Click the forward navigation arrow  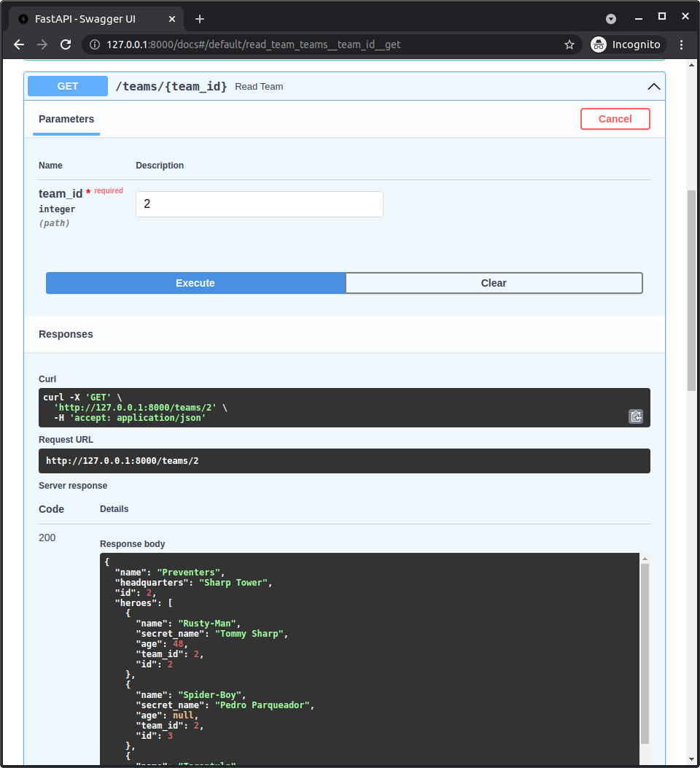42,44
